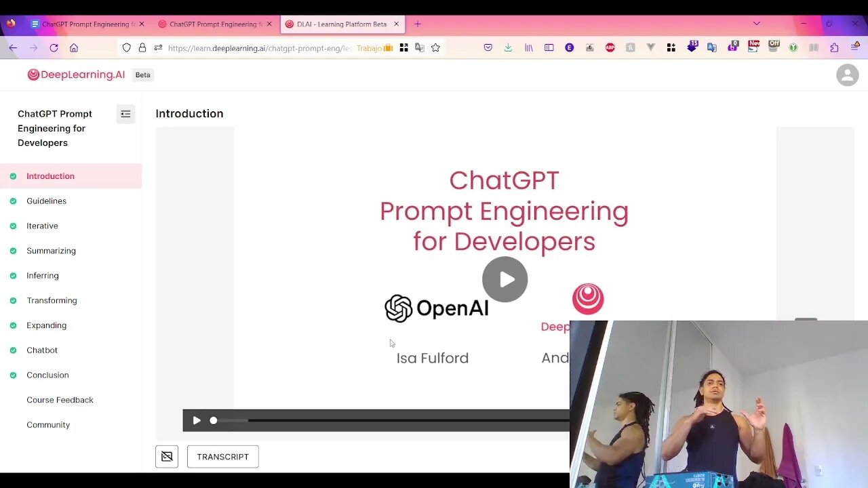
Task: Click the Trabajo container label
Action: (x=375, y=48)
